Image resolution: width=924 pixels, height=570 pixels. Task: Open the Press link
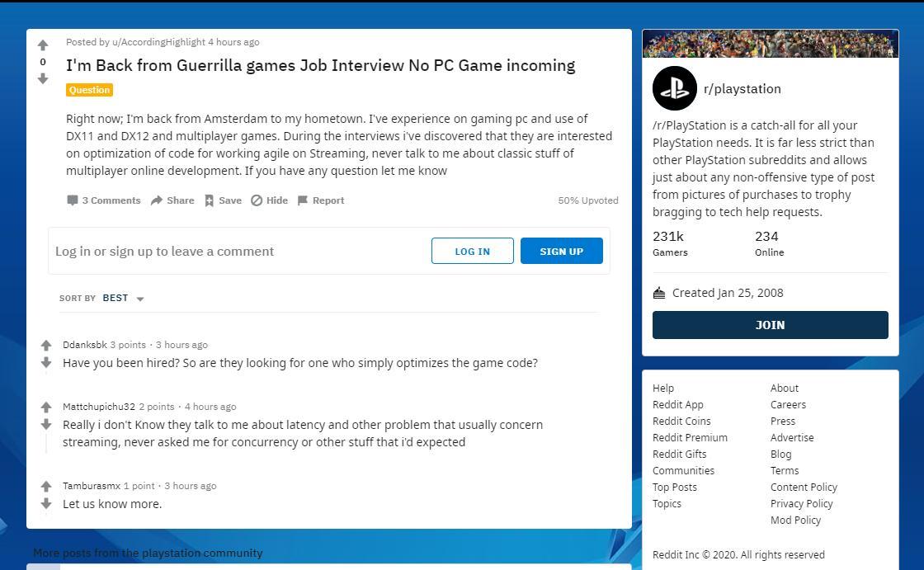click(x=783, y=422)
